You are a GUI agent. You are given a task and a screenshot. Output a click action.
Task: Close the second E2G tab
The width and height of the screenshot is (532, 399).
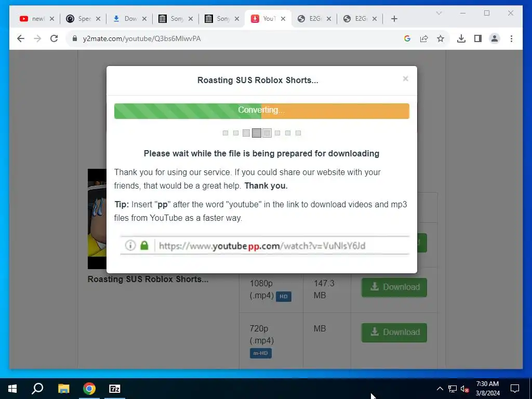pos(375,19)
